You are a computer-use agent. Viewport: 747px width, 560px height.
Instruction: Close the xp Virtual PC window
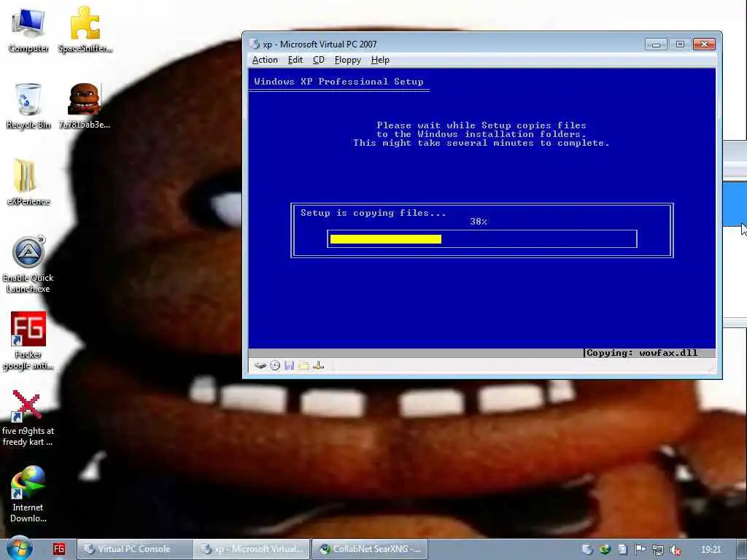[704, 44]
